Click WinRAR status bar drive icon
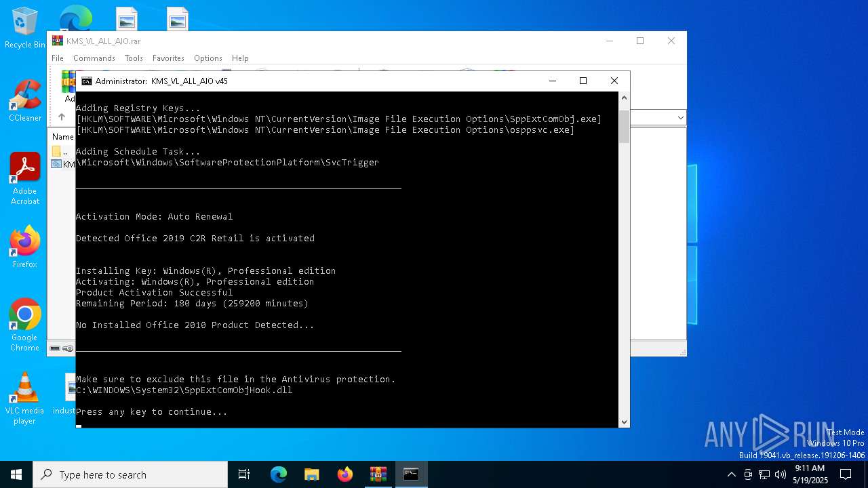The width and height of the screenshot is (868, 488). tap(55, 348)
